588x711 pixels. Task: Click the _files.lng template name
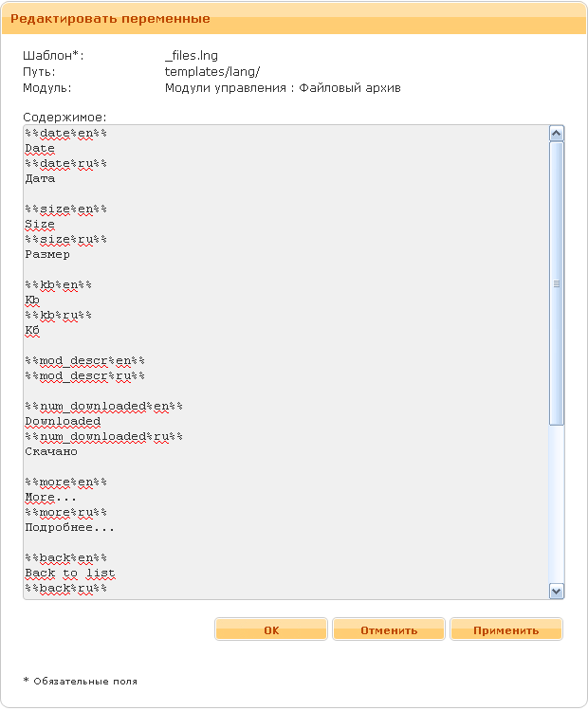tap(192, 56)
